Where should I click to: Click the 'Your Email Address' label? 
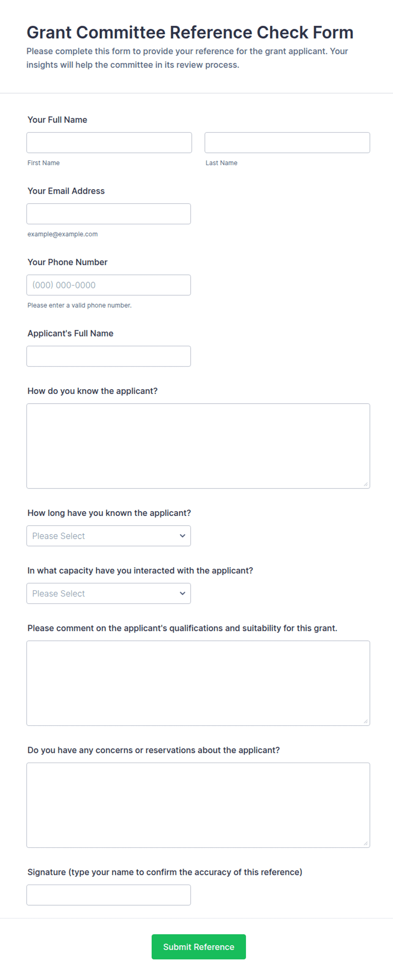(x=66, y=191)
